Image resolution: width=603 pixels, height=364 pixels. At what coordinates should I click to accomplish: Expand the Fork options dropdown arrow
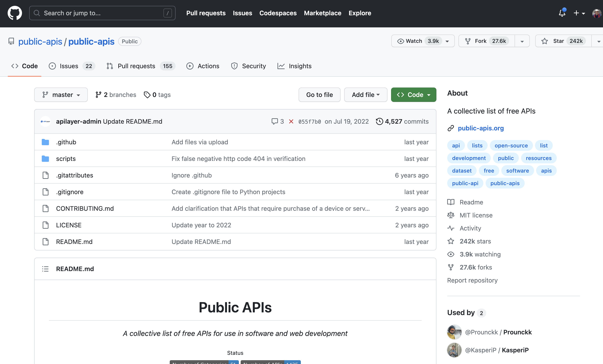pyautogui.click(x=522, y=41)
